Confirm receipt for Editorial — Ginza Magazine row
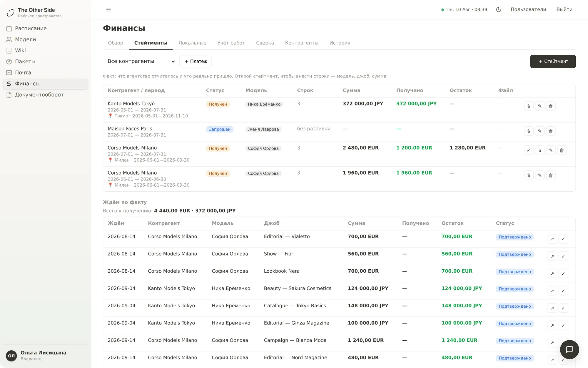Image resolution: width=588 pixels, height=368 pixels. (x=563, y=326)
